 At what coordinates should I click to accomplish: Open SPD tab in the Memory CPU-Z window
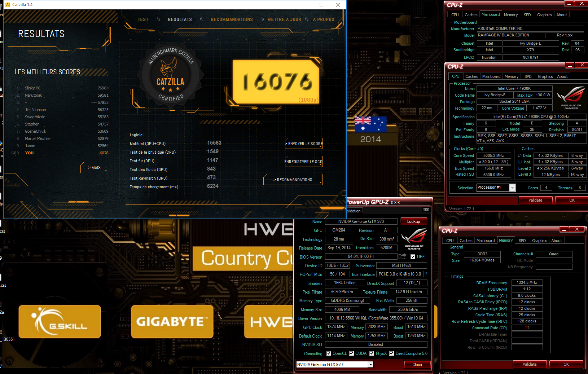tap(522, 241)
